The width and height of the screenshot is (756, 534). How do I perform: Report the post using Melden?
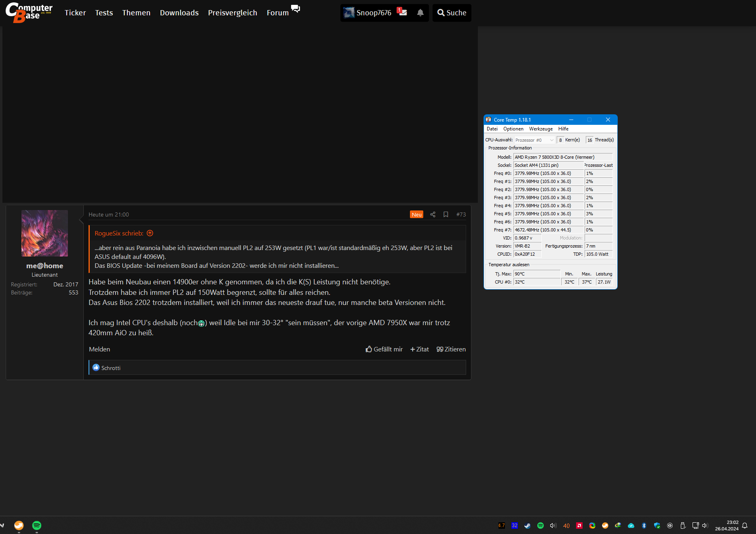click(99, 349)
